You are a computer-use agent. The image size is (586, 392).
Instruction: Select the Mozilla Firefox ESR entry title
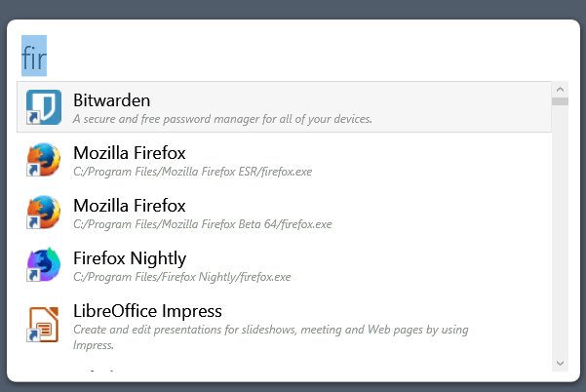pos(130,153)
